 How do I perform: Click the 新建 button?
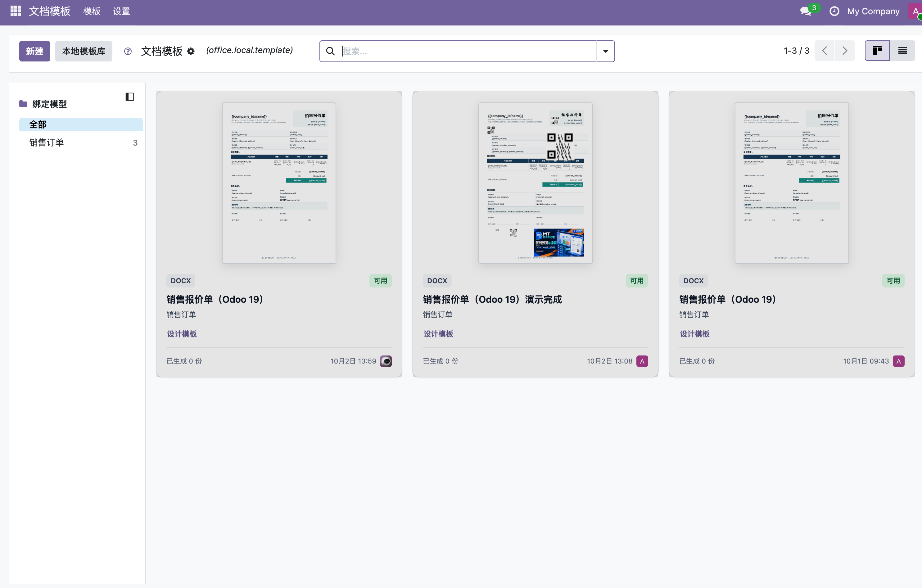click(34, 51)
